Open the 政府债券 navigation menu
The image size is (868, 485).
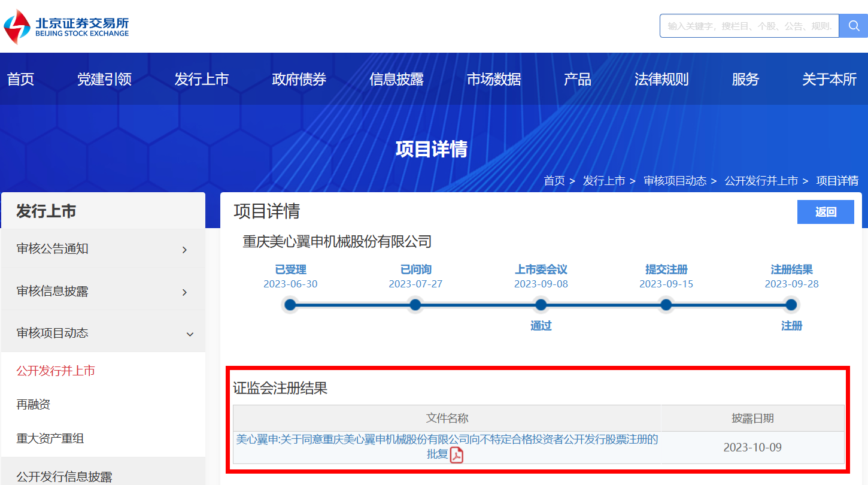[299, 79]
